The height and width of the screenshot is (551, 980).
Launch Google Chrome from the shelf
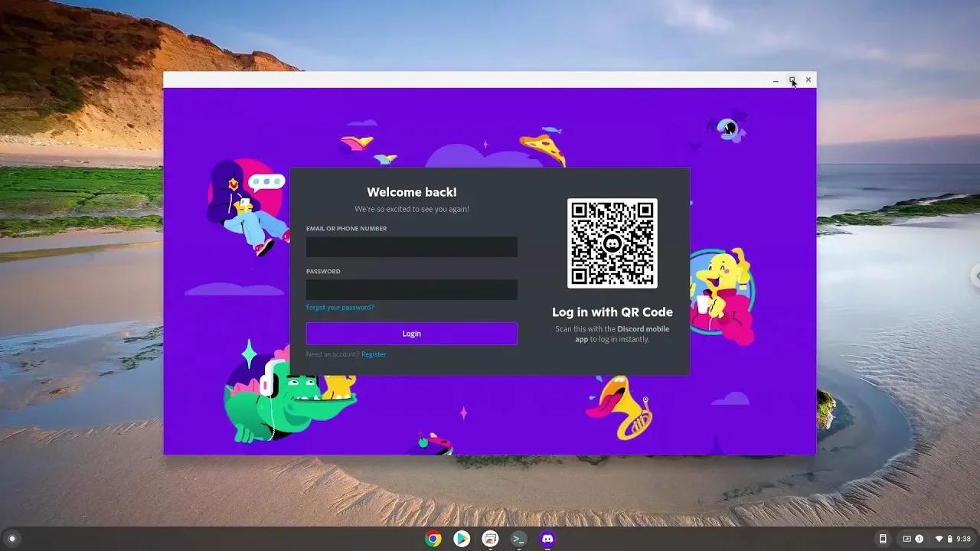click(433, 538)
